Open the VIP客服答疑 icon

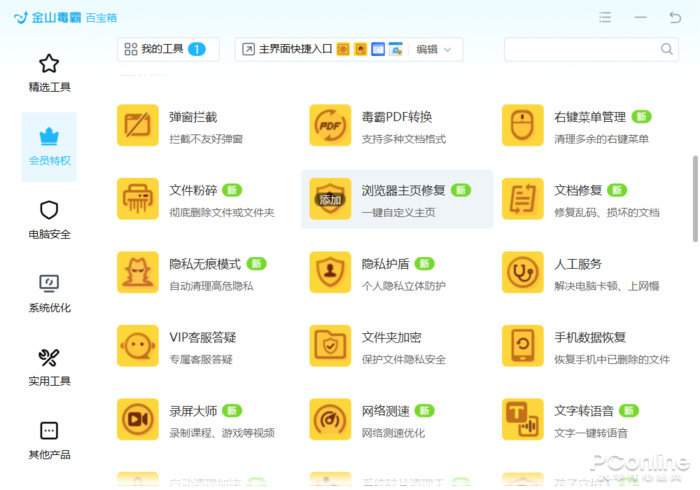(138, 346)
